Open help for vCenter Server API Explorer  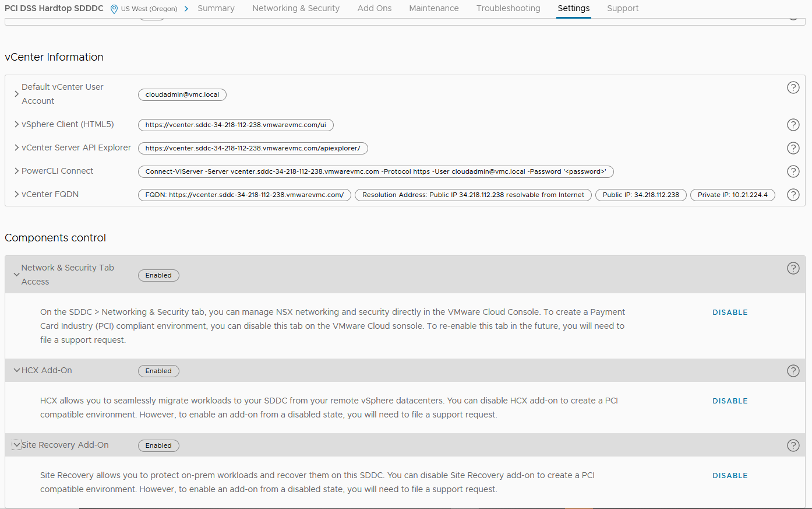(793, 148)
